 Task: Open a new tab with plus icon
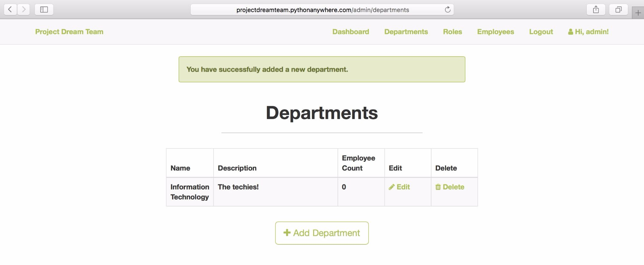pyautogui.click(x=638, y=13)
